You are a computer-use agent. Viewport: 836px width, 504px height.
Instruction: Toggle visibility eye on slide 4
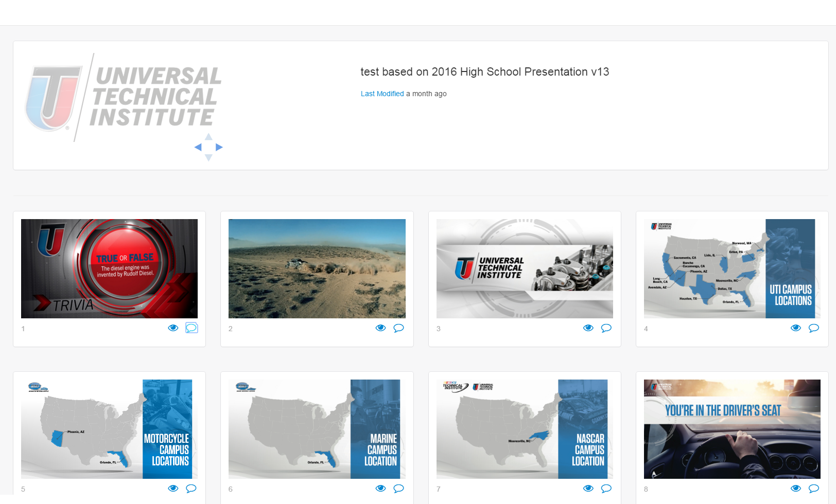point(796,328)
